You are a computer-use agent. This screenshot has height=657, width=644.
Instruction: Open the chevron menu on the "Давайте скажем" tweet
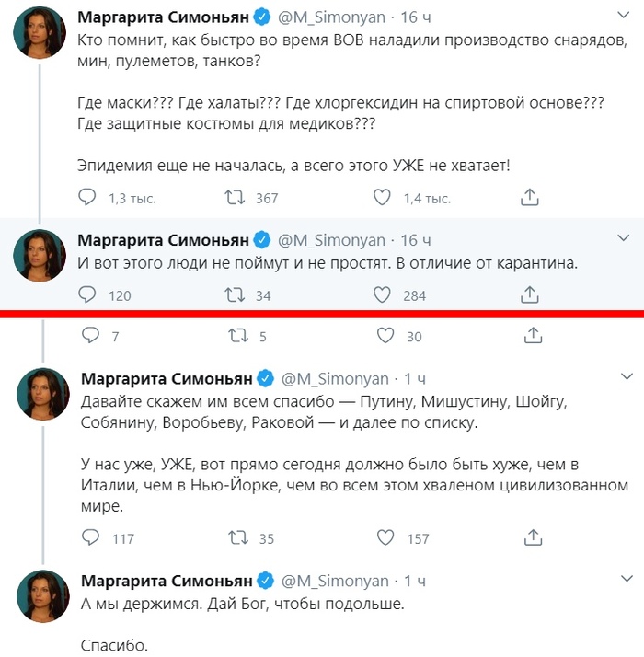pyautogui.click(x=627, y=376)
